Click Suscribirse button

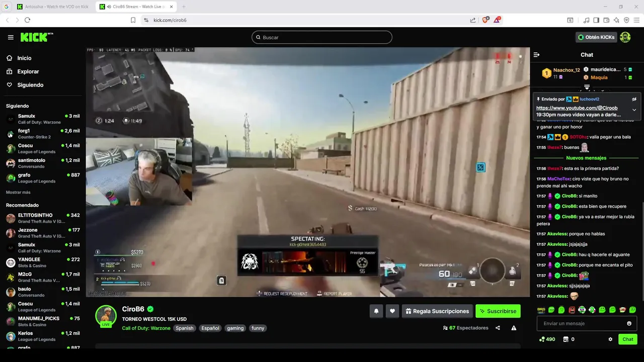point(498,311)
